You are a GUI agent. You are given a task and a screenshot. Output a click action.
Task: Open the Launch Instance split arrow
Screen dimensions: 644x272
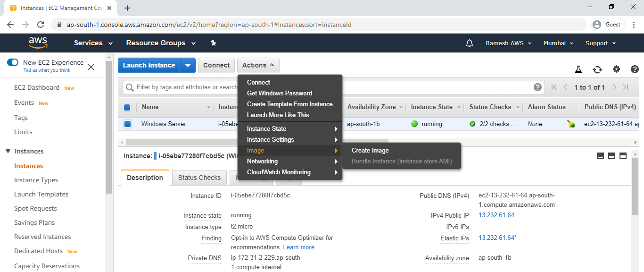coord(188,65)
